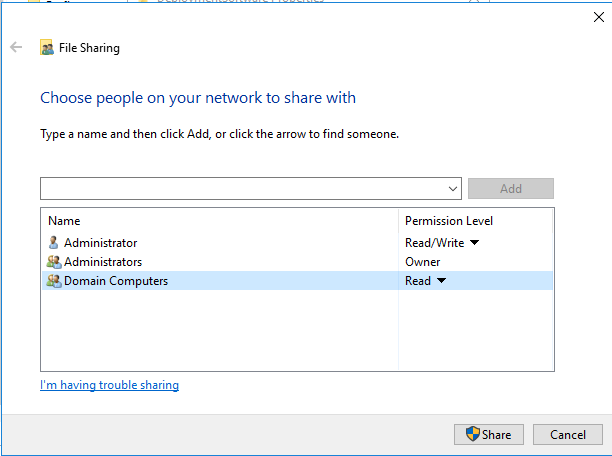Click the Owner permission cell
Viewport: 612px width, 456px height.
pyautogui.click(x=422, y=262)
